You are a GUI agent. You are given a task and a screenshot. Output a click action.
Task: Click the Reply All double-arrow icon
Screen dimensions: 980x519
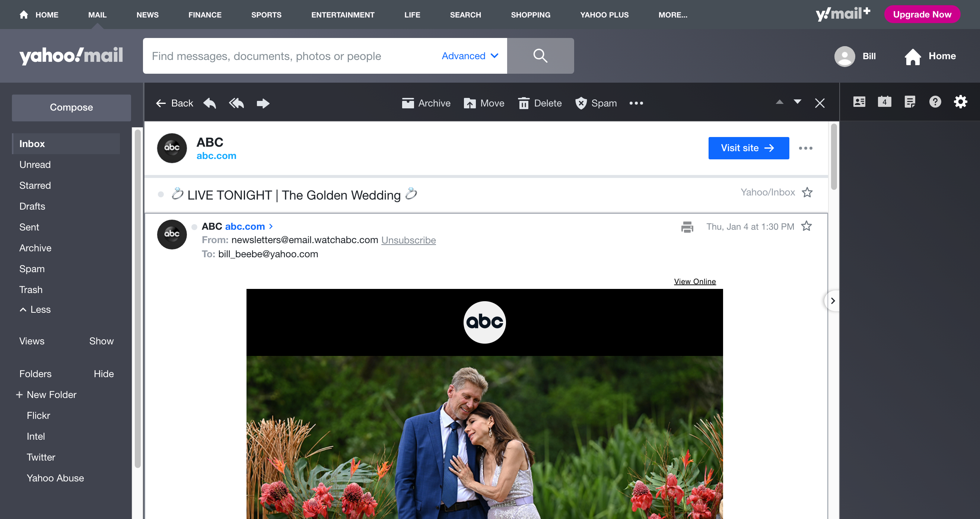236,103
